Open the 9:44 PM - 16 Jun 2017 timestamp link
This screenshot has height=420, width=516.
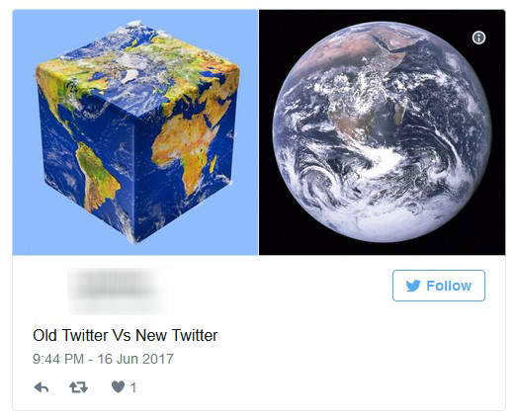click(x=103, y=359)
